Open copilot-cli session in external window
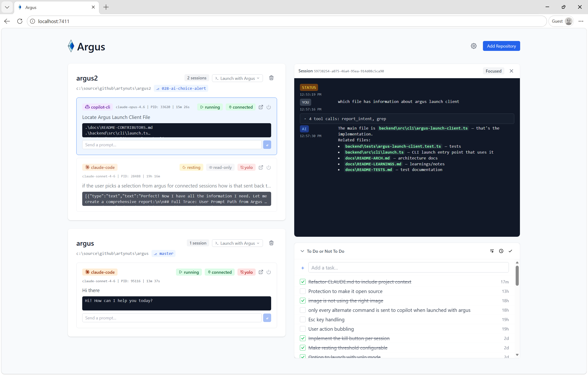 [261, 107]
